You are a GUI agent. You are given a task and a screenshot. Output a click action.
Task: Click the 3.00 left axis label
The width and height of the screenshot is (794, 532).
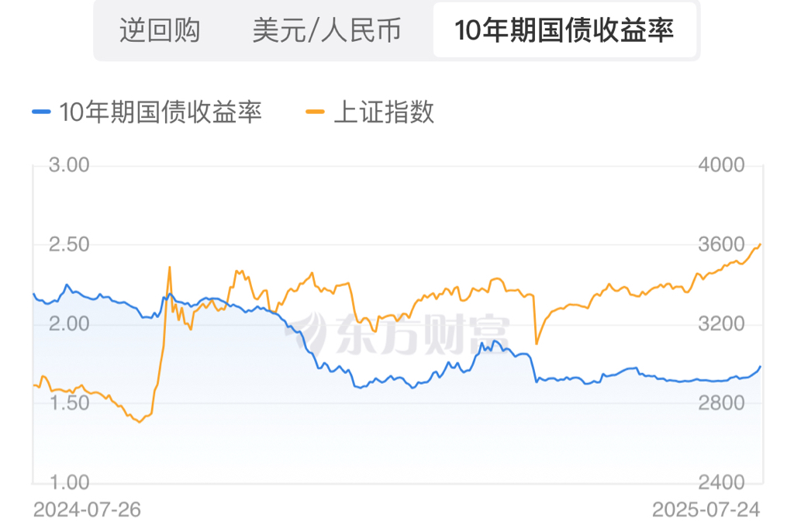click(70, 165)
